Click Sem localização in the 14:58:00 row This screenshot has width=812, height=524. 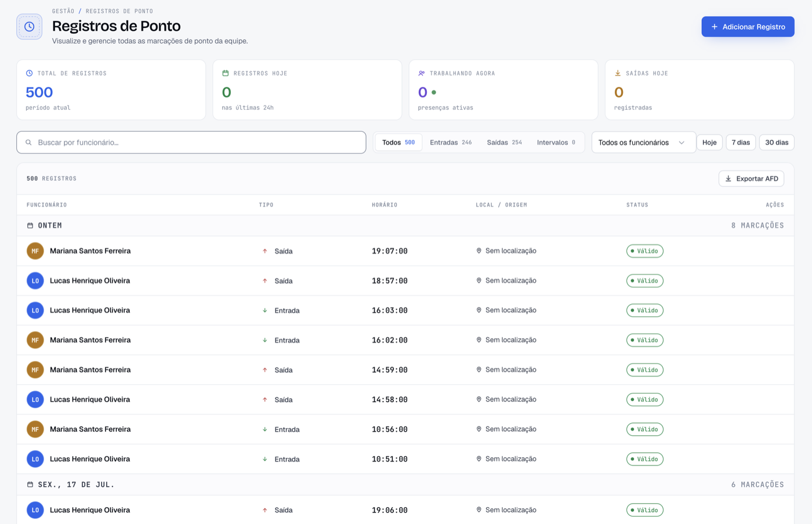pos(511,399)
